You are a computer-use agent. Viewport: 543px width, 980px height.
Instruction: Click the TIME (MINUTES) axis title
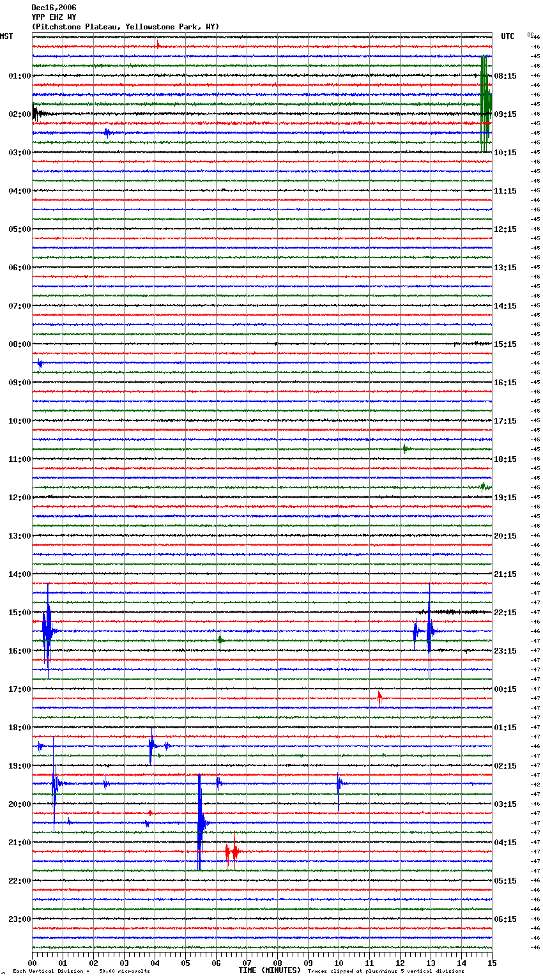[270, 970]
